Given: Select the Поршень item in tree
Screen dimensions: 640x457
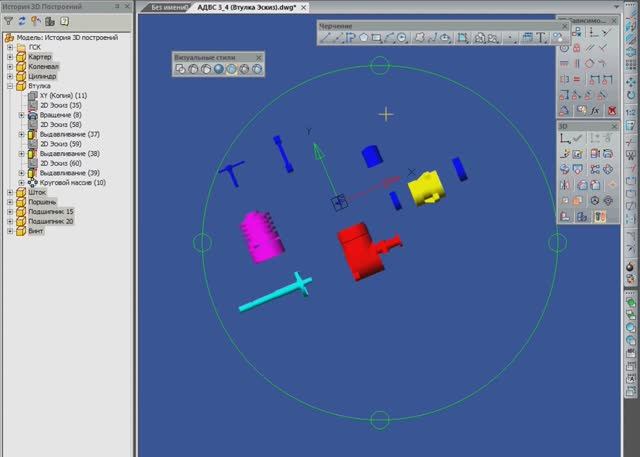Looking at the screenshot, I should pos(42,202).
